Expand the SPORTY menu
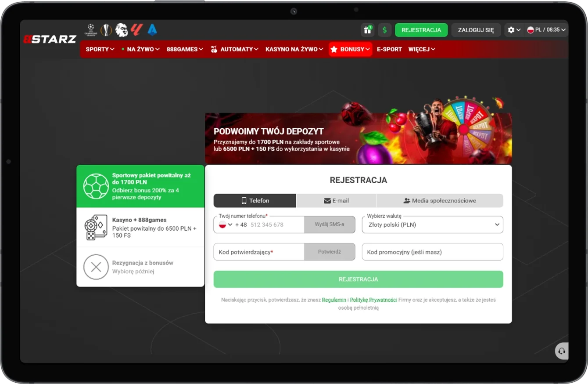 coord(100,49)
